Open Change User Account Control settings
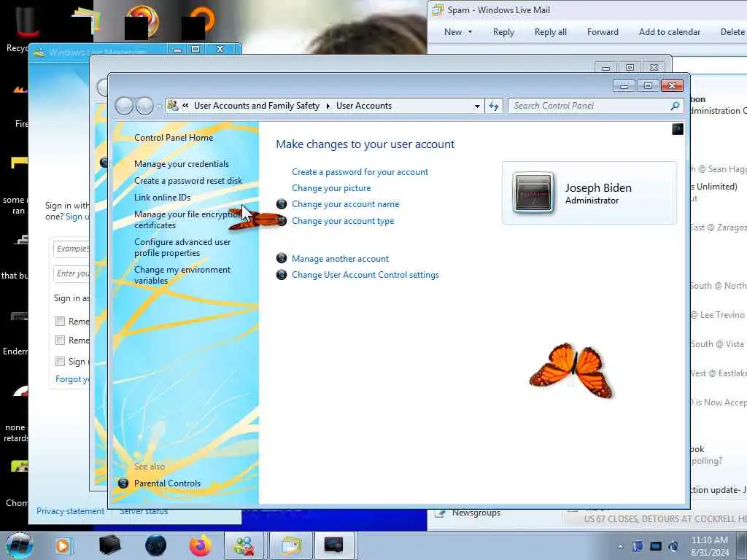The width and height of the screenshot is (747, 560). (365, 275)
